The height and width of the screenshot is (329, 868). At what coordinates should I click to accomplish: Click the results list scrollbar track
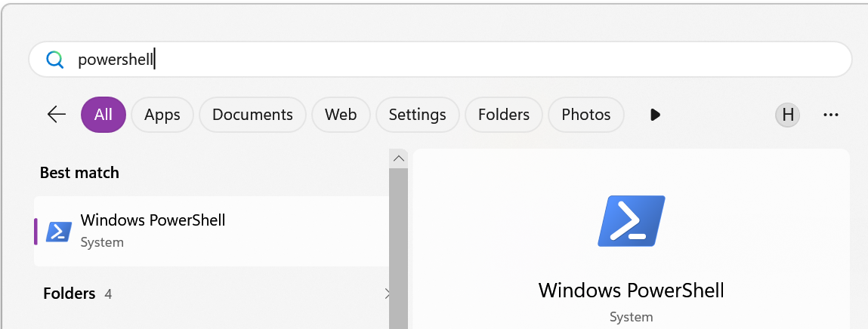pyautogui.click(x=398, y=249)
